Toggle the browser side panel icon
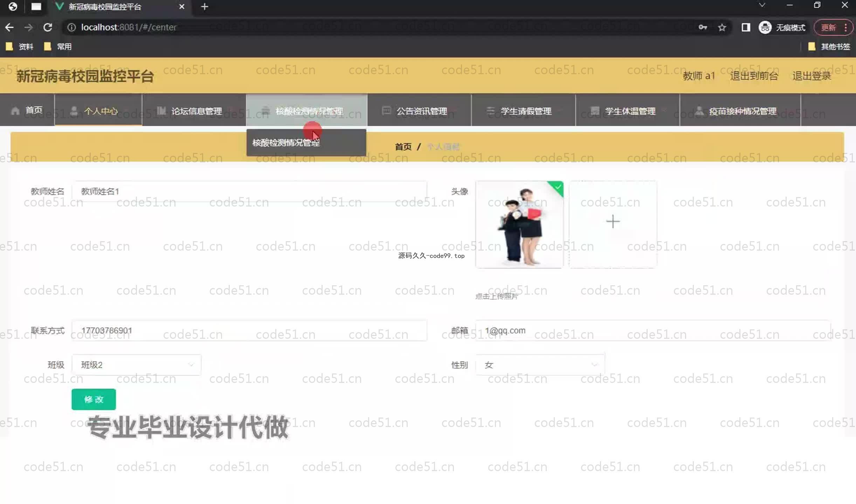856x504 pixels. [746, 27]
